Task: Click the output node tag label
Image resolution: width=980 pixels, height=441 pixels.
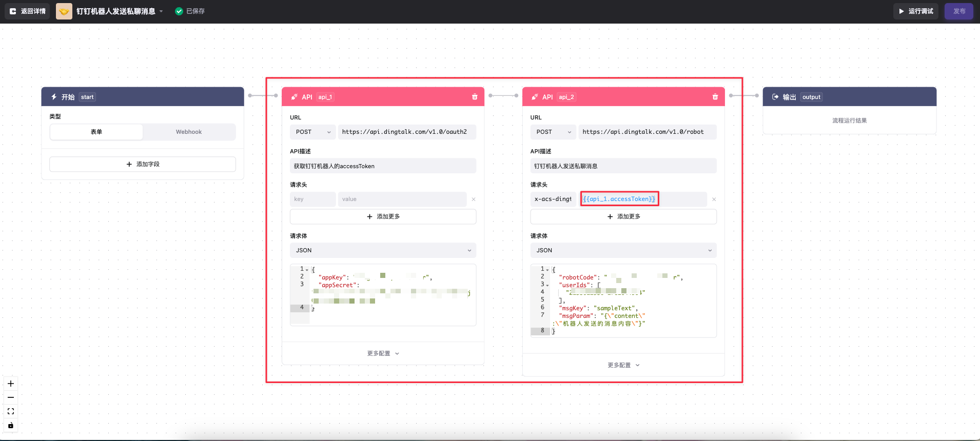Action: 811,97
